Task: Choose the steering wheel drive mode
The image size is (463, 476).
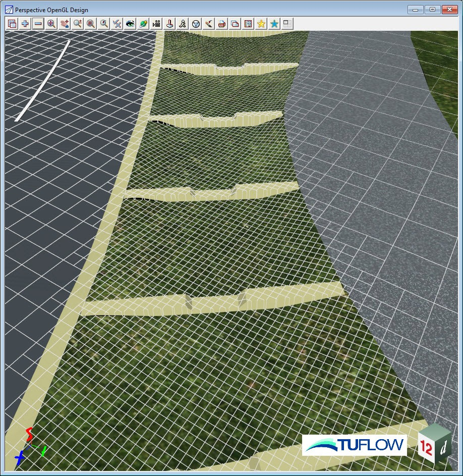Action: click(196, 24)
